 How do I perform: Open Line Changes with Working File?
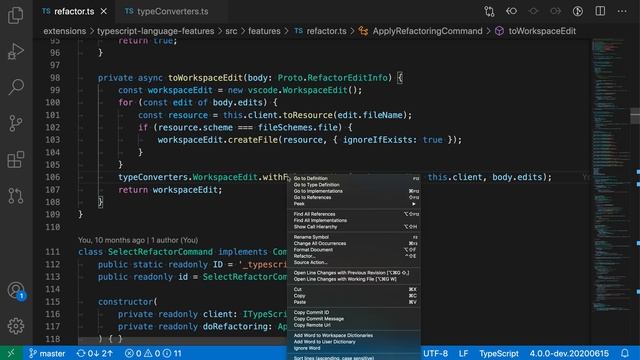354,279
